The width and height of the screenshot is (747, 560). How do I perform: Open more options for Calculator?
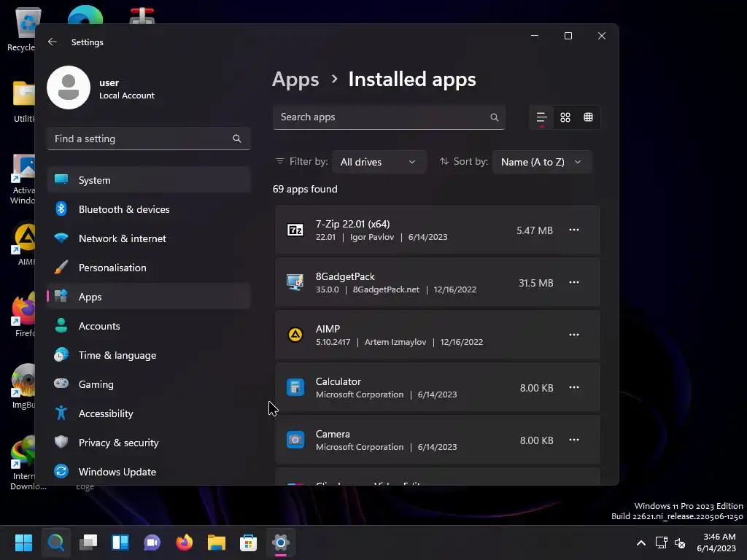(x=574, y=387)
